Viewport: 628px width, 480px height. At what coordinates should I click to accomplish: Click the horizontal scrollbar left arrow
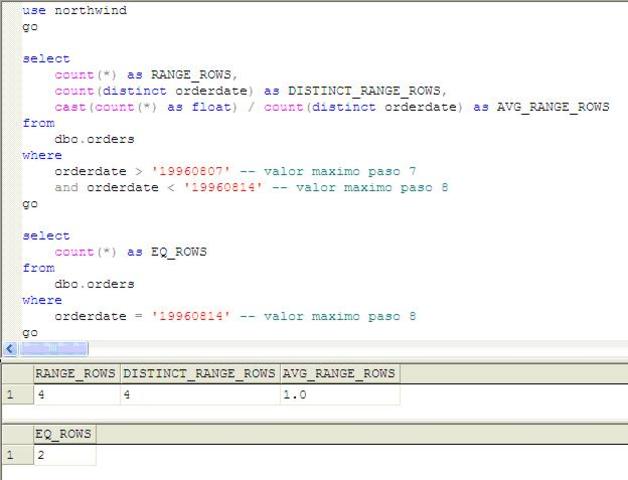click(10, 349)
